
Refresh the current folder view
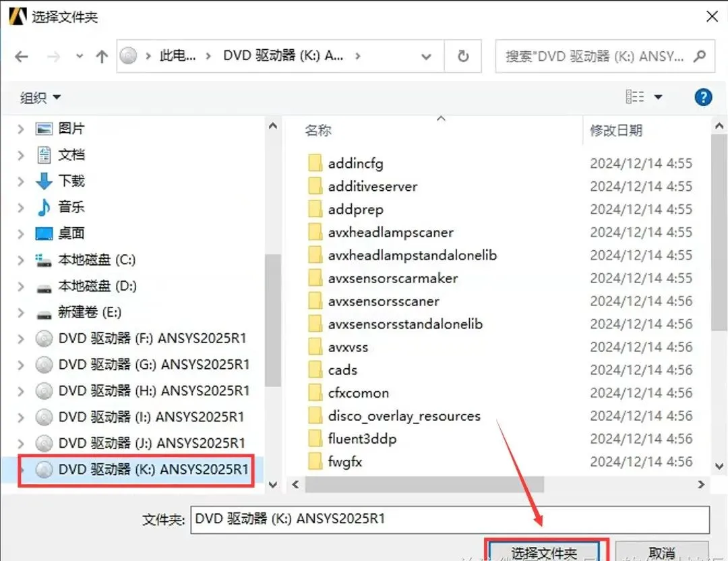pos(463,56)
